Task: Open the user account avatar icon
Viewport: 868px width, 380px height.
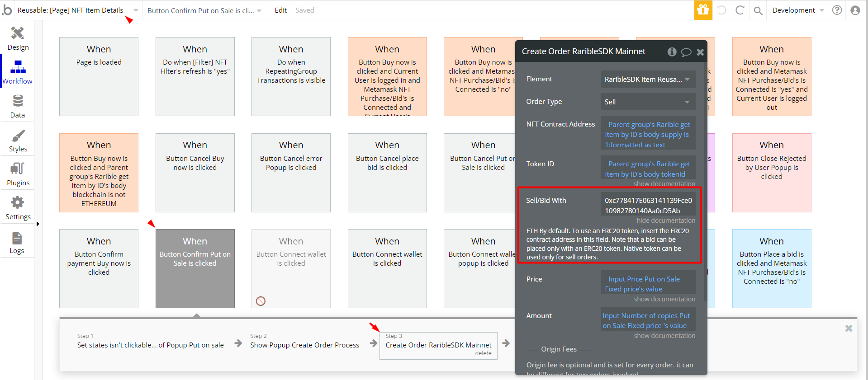Action: coord(855,10)
